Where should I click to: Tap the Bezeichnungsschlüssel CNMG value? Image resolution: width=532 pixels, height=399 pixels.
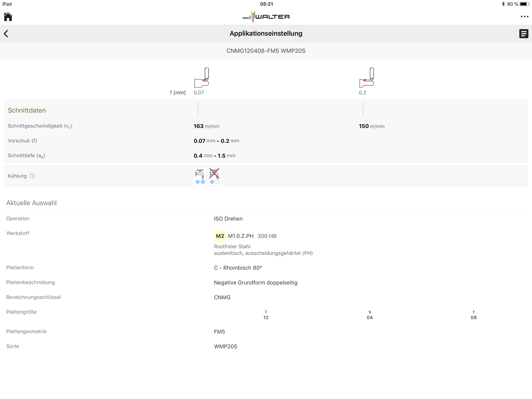point(222,297)
